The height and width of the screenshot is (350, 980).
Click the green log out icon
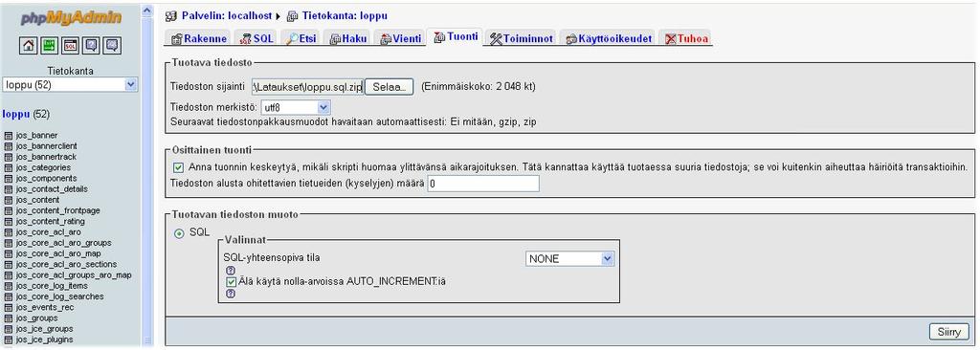tap(50, 46)
